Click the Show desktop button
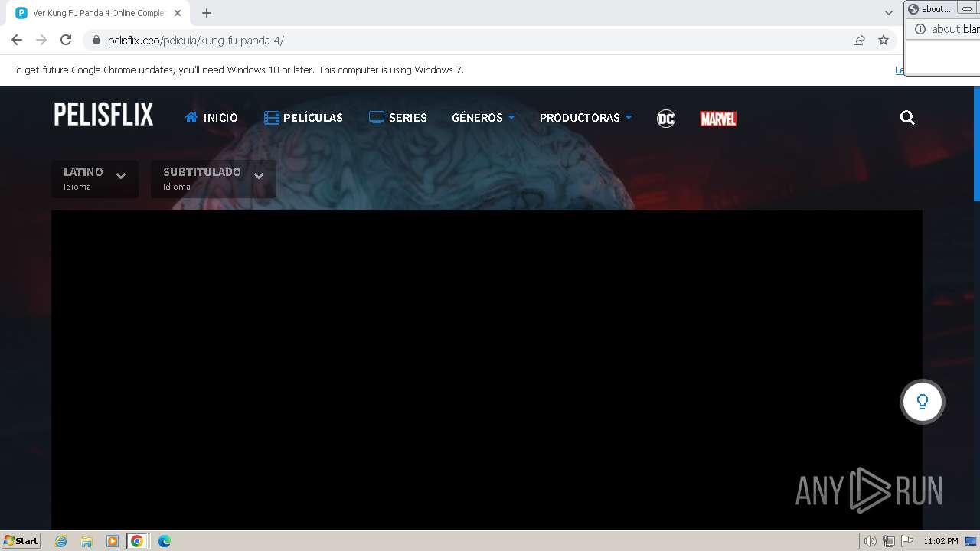This screenshot has width=980, height=551. [972, 541]
